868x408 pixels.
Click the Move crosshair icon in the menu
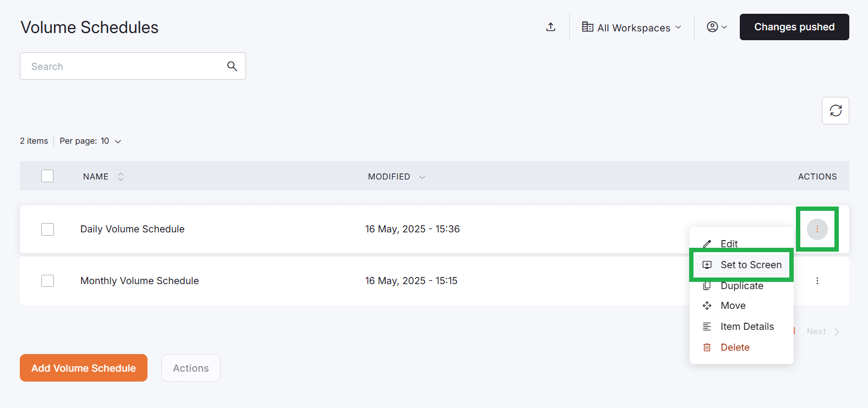click(707, 306)
